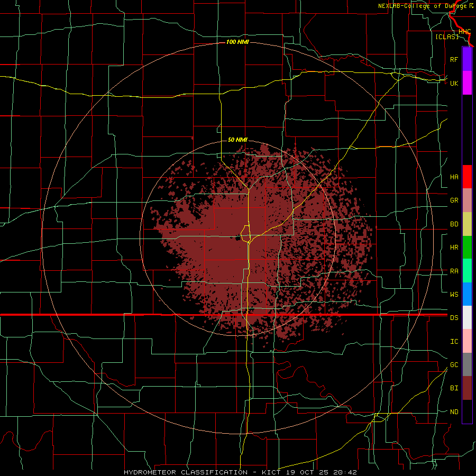Screen dimensions: 476x476
Task: Click the HHC product label
Action: point(464,32)
